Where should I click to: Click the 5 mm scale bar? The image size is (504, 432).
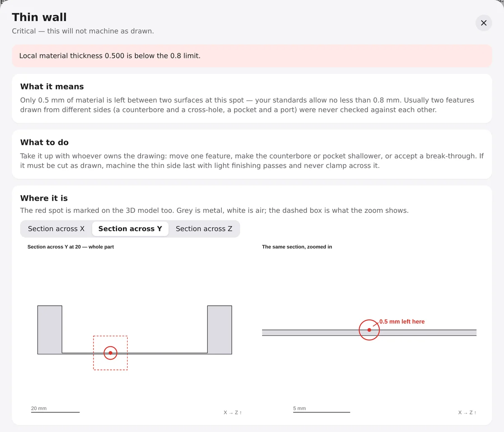321,412
